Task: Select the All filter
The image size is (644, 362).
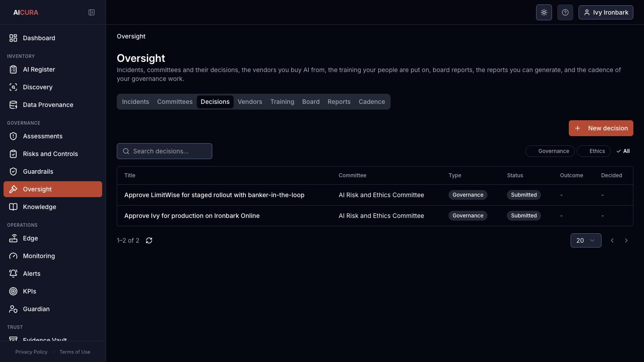Action: point(623,151)
